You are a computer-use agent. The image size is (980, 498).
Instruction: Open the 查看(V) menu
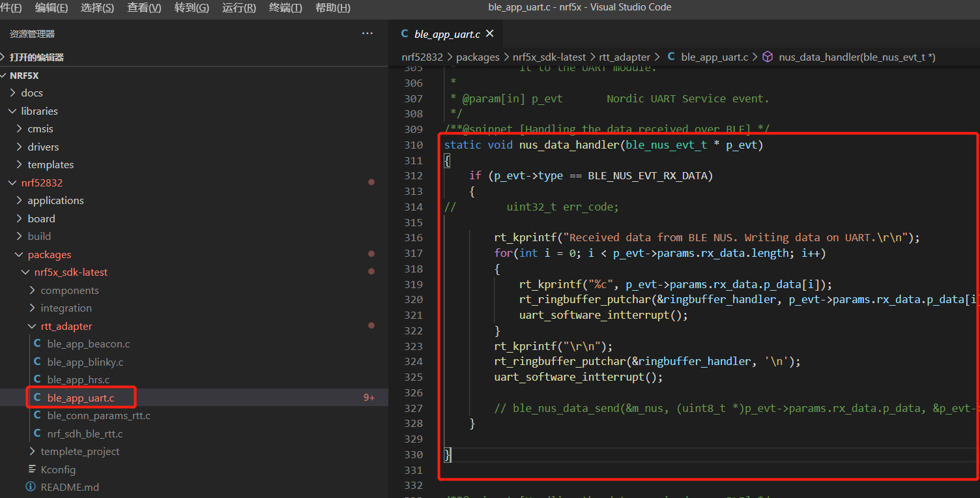coord(144,8)
